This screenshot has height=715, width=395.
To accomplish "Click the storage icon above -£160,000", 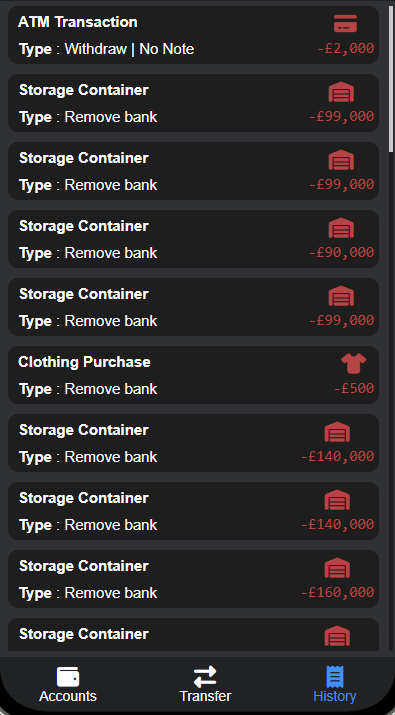I will click(337, 568).
